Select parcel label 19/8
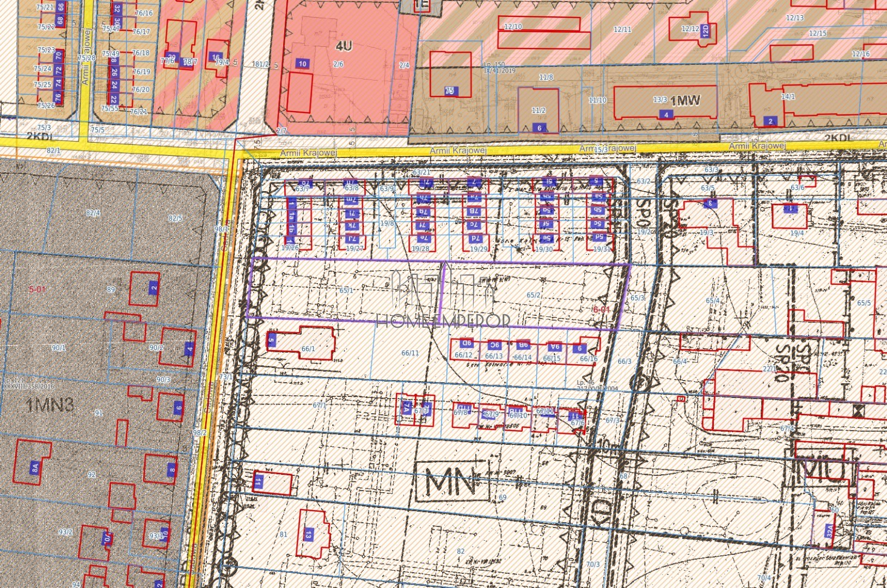This screenshot has width=887, height=588. (x=387, y=223)
